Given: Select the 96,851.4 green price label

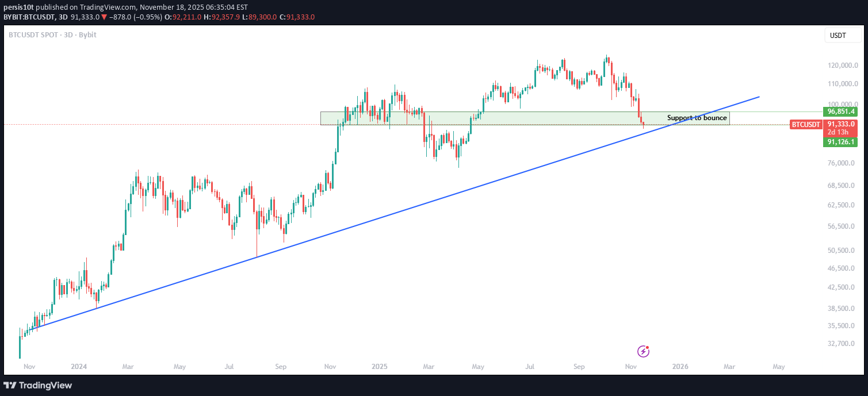Looking at the screenshot, I should pyautogui.click(x=840, y=112).
